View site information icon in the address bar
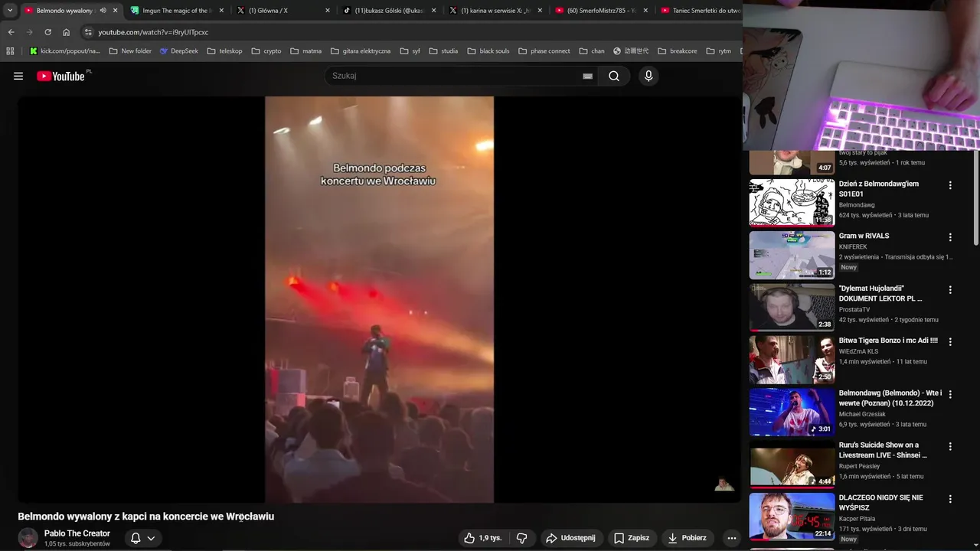This screenshot has height=551, width=980. [88, 32]
